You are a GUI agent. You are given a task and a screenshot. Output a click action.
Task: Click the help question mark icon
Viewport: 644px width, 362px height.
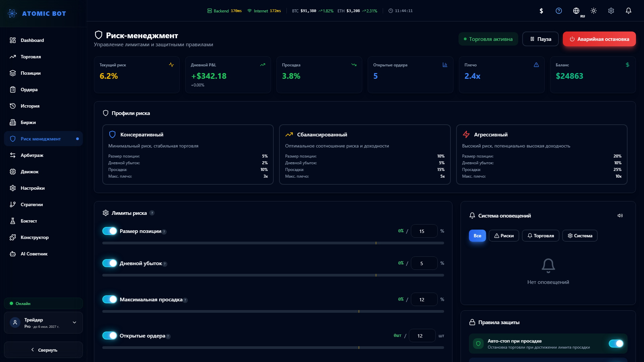[x=559, y=11]
